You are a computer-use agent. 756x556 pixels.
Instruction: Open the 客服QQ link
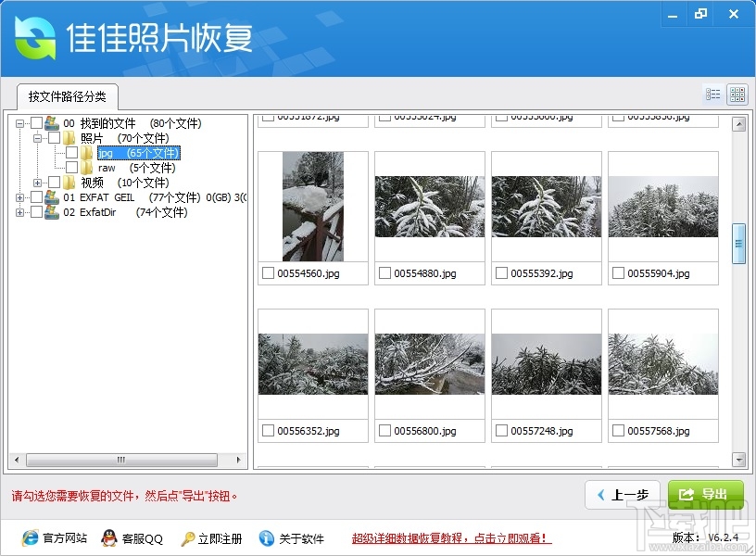coord(143,538)
